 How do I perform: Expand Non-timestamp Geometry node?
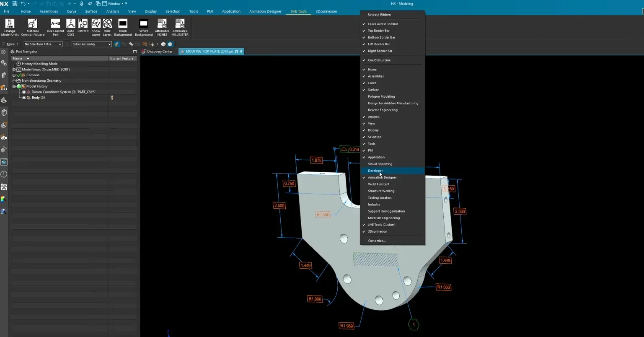pos(14,80)
